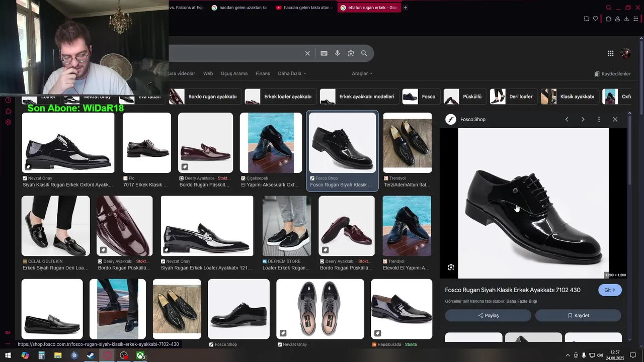Open the on-screen keyboard input tool
The width and height of the screenshot is (644, 362).
click(324, 53)
